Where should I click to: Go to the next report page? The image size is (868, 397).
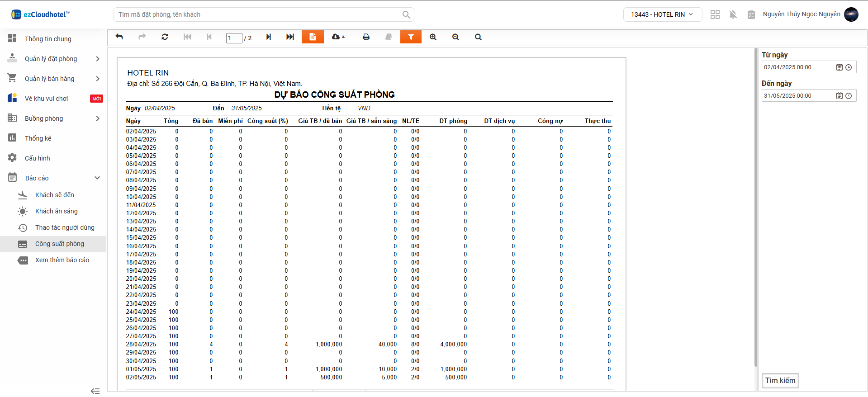[268, 37]
